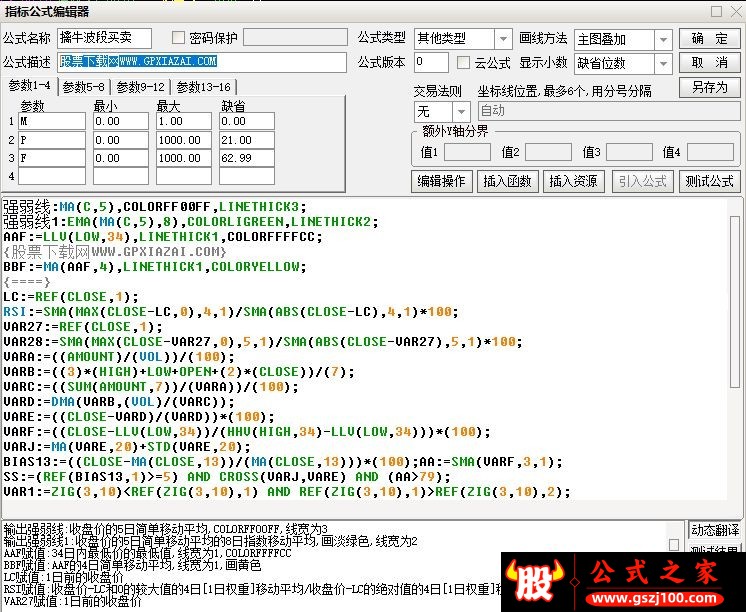The image size is (746, 612).
Task: Focus the 值2 Y-axis boundary field
Action: click(548, 152)
